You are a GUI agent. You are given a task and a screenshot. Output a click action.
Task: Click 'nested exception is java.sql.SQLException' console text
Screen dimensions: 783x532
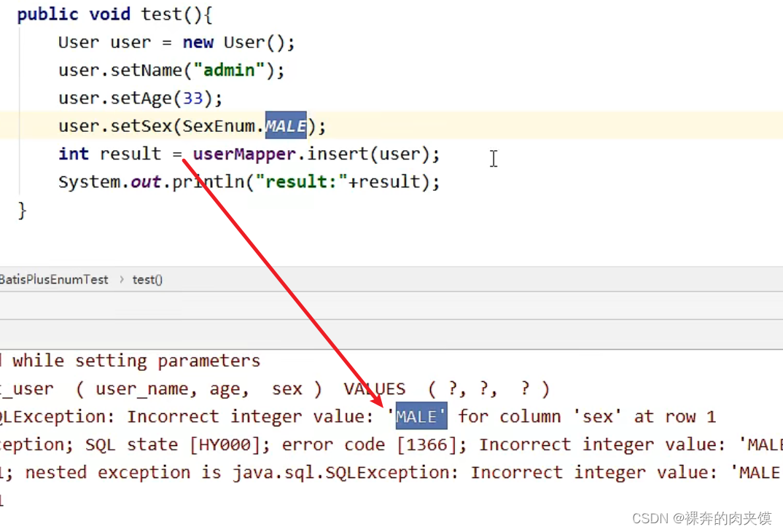tap(235, 472)
